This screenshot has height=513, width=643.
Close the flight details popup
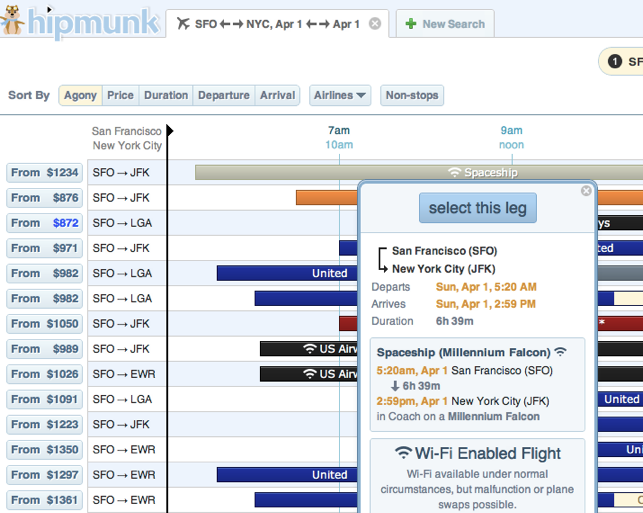pyautogui.click(x=586, y=191)
